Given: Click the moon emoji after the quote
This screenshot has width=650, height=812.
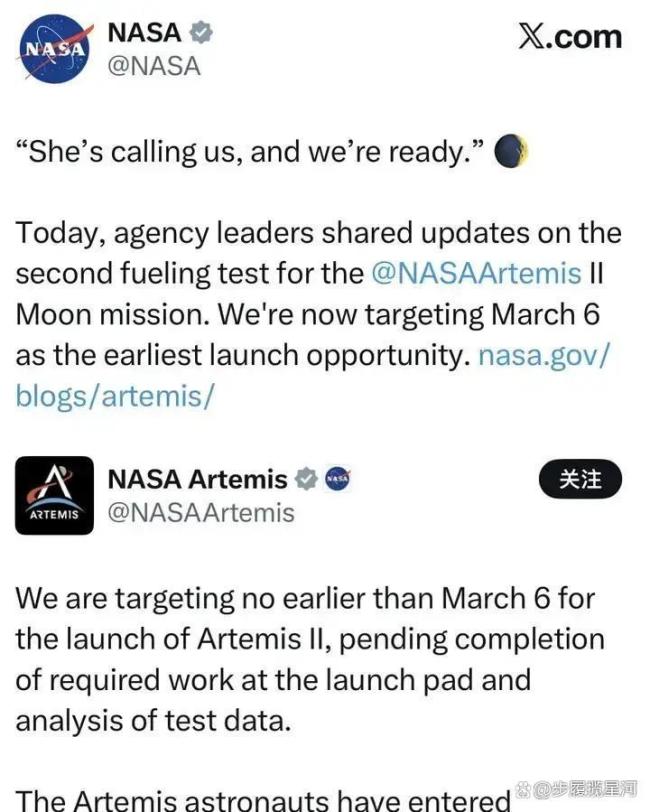Looking at the screenshot, I should click(511, 152).
